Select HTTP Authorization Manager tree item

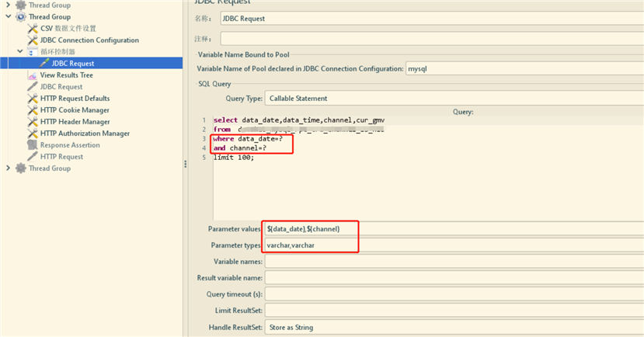tap(85, 134)
